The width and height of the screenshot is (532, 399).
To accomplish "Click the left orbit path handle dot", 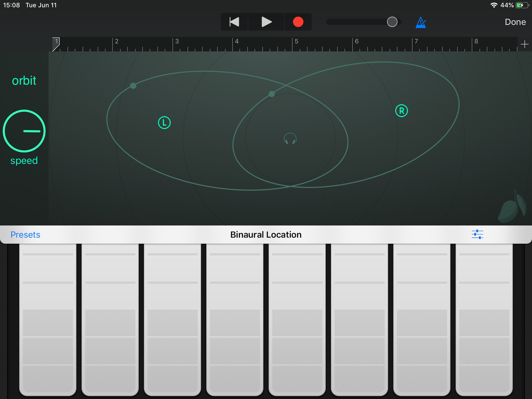I will click(x=133, y=86).
